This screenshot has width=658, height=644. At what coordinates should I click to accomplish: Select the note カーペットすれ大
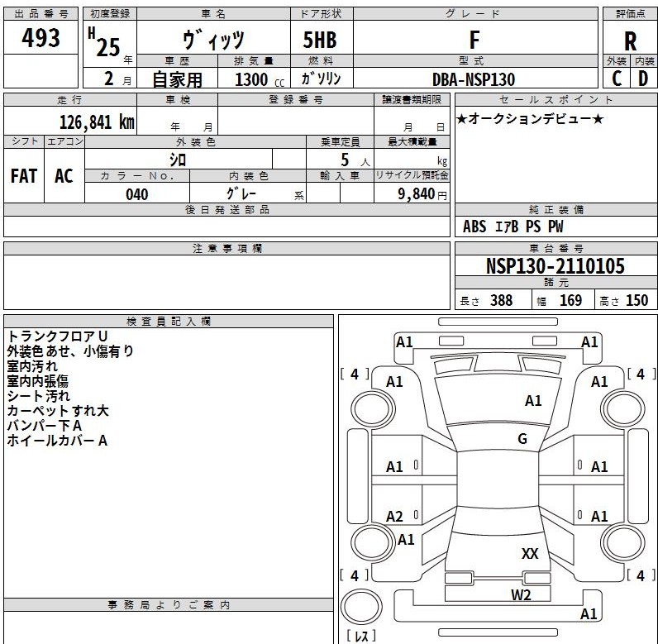click(x=58, y=411)
